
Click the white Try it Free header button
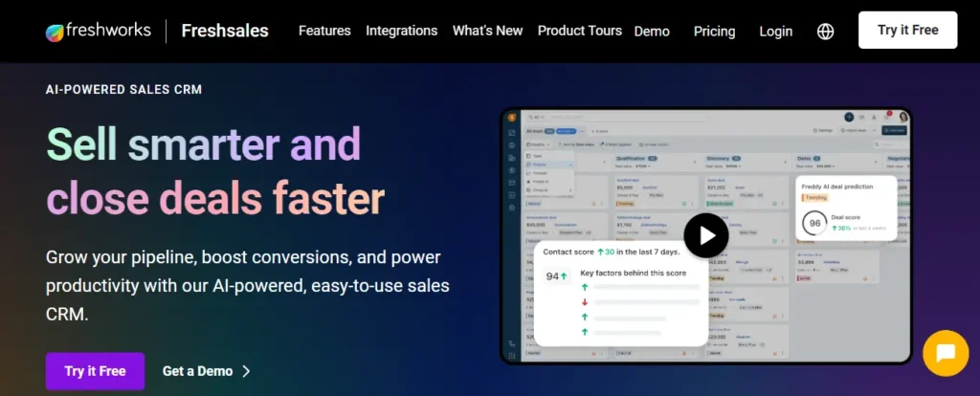click(x=907, y=30)
